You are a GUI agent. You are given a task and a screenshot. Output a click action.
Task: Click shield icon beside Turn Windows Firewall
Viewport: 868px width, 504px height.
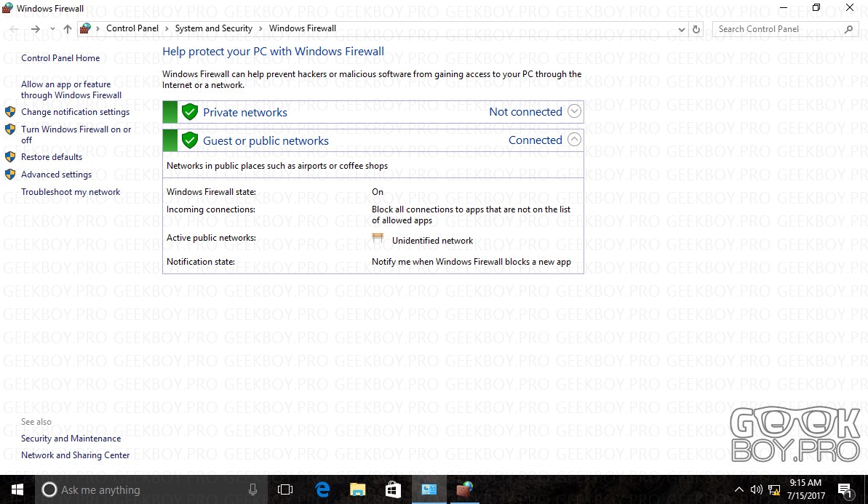click(10, 129)
